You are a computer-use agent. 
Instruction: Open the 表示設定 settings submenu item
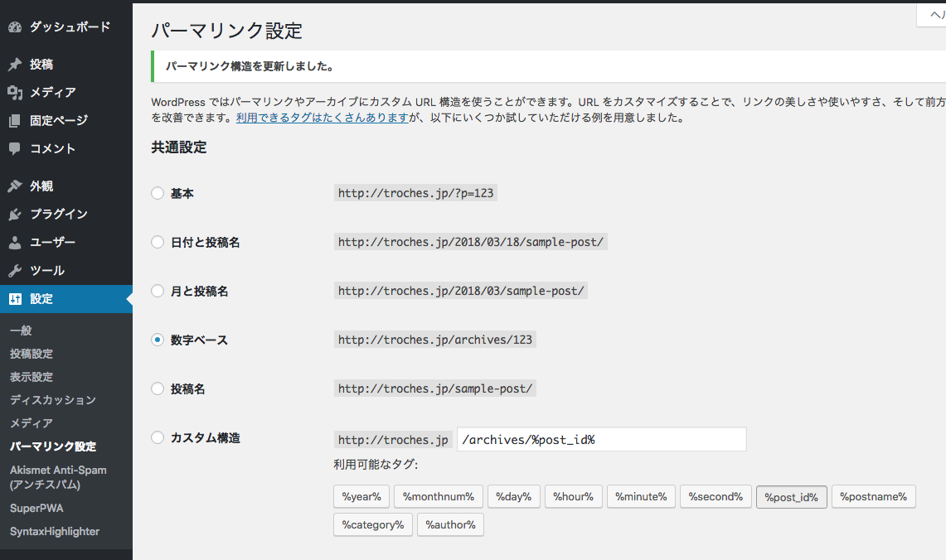point(32,377)
